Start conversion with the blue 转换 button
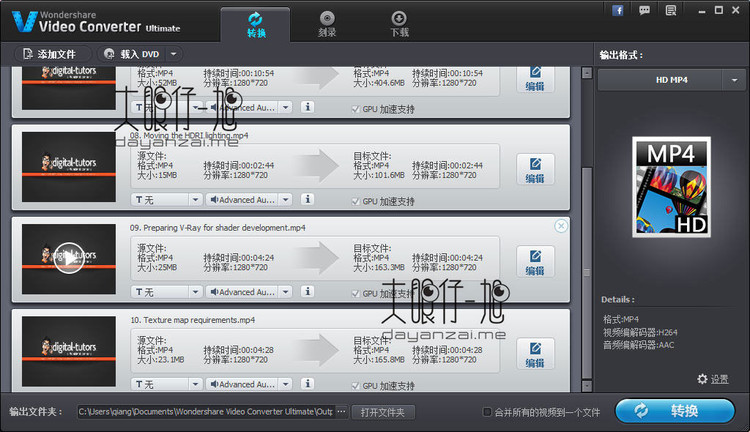 (675, 411)
